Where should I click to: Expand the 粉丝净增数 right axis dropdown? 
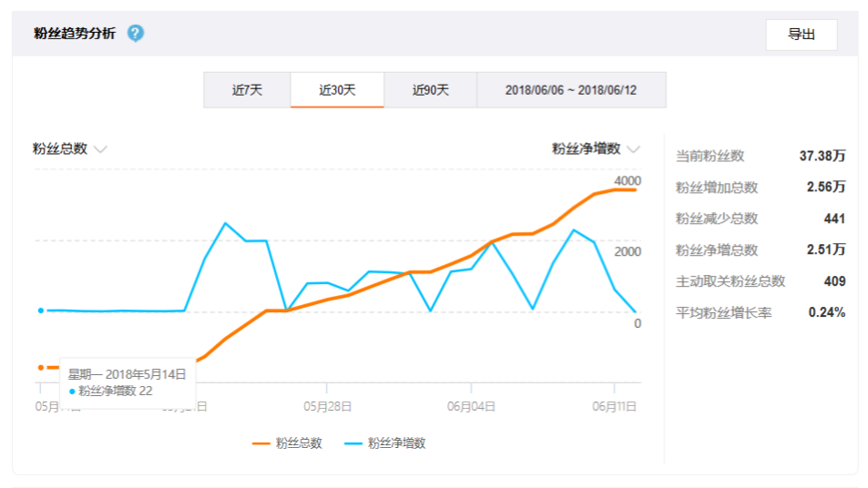[596, 148]
